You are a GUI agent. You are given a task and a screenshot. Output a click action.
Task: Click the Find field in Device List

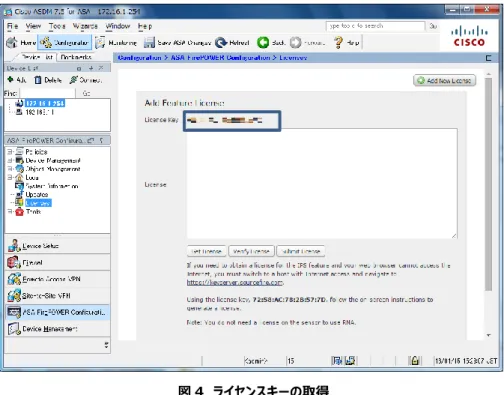point(47,93)
